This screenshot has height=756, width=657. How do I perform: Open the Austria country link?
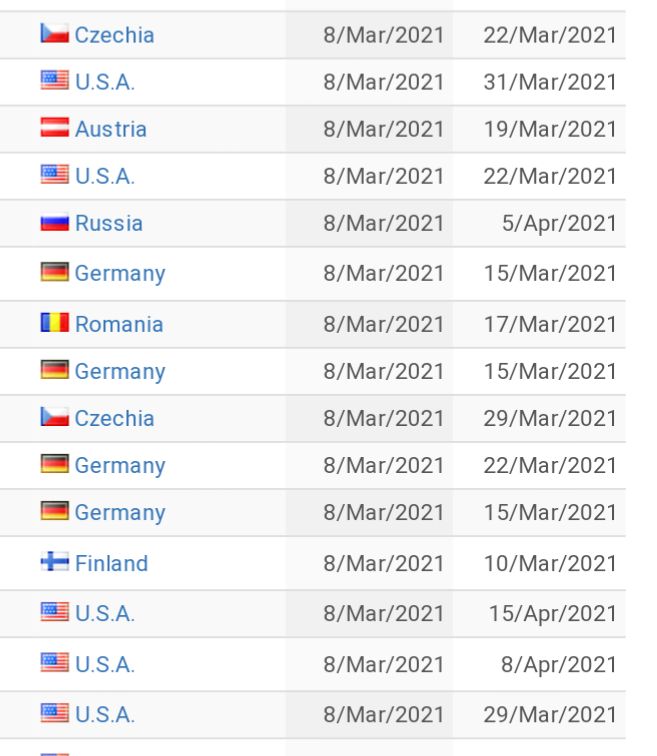click(x=111, y=129)
